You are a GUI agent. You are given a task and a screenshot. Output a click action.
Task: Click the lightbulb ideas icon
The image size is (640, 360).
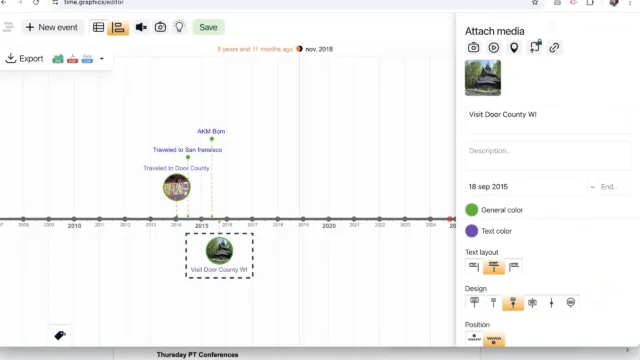click(179, 27)
